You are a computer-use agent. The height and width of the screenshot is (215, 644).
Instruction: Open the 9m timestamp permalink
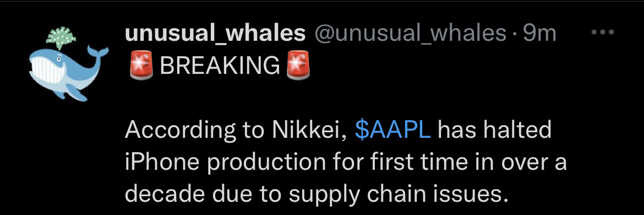click(x=539, y=33)
